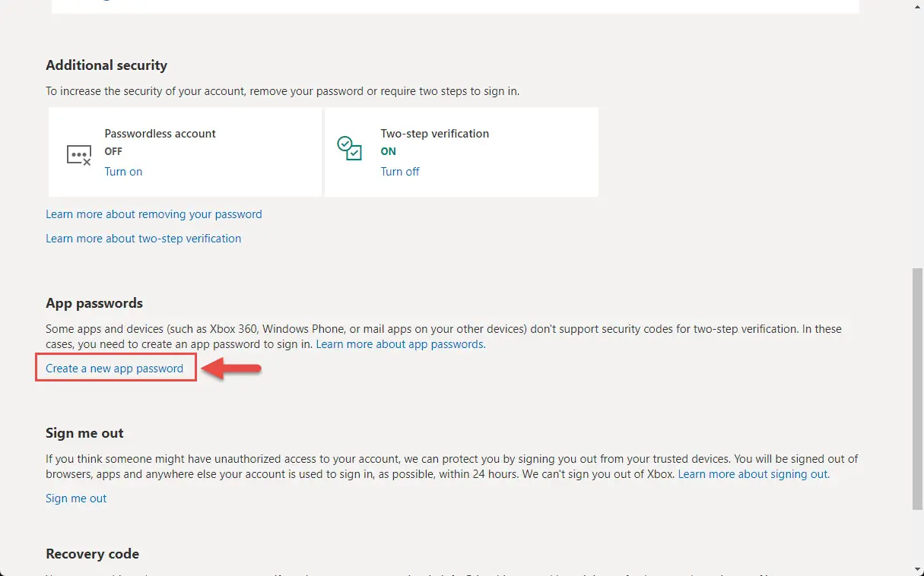This screenshot has height=576, width=924.
Task: Click the Recovery code heading
Action: [93, 553]
